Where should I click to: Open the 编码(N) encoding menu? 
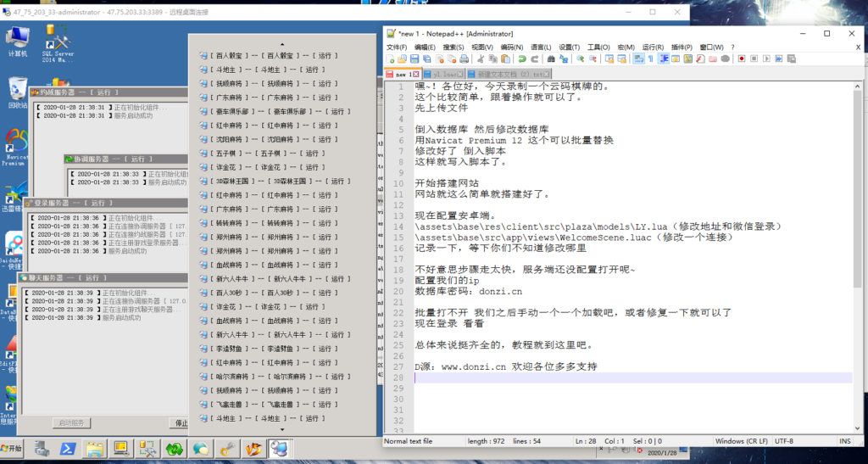511,48
